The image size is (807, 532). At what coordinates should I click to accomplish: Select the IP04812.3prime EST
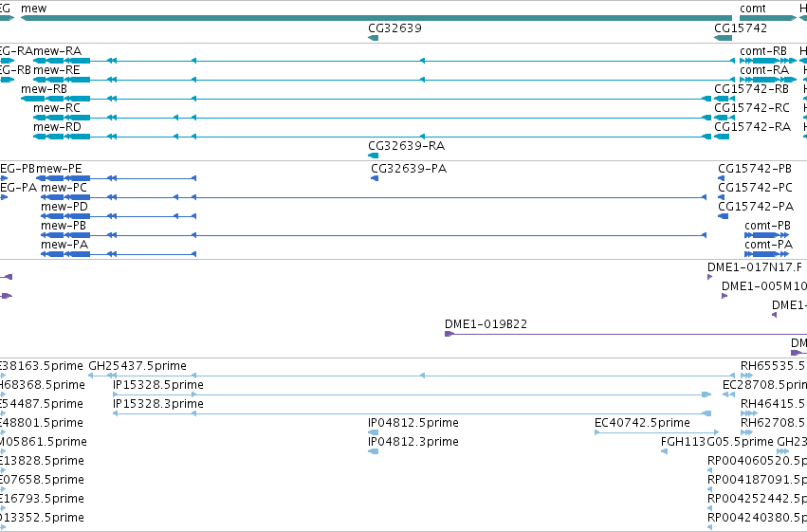tap(373, 451)
